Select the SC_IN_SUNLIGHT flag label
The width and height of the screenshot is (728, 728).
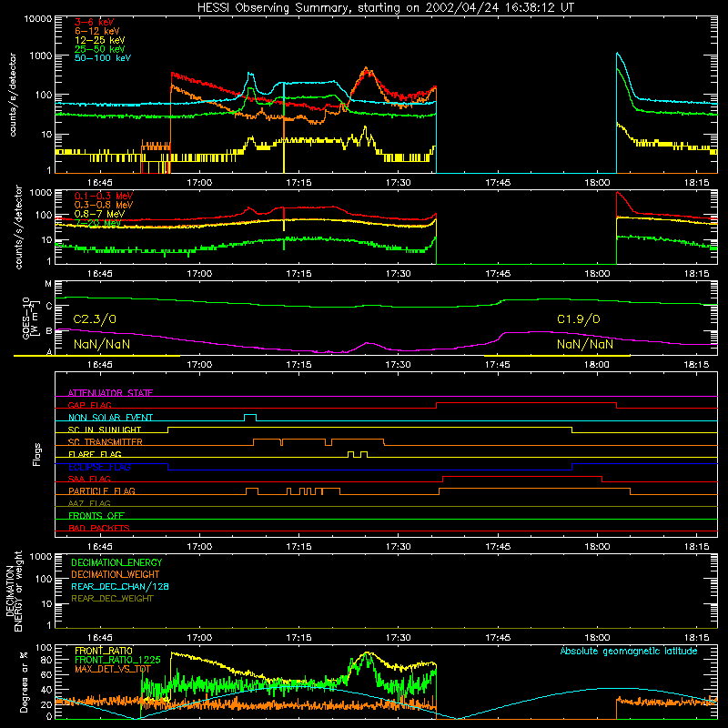(105, 430)
